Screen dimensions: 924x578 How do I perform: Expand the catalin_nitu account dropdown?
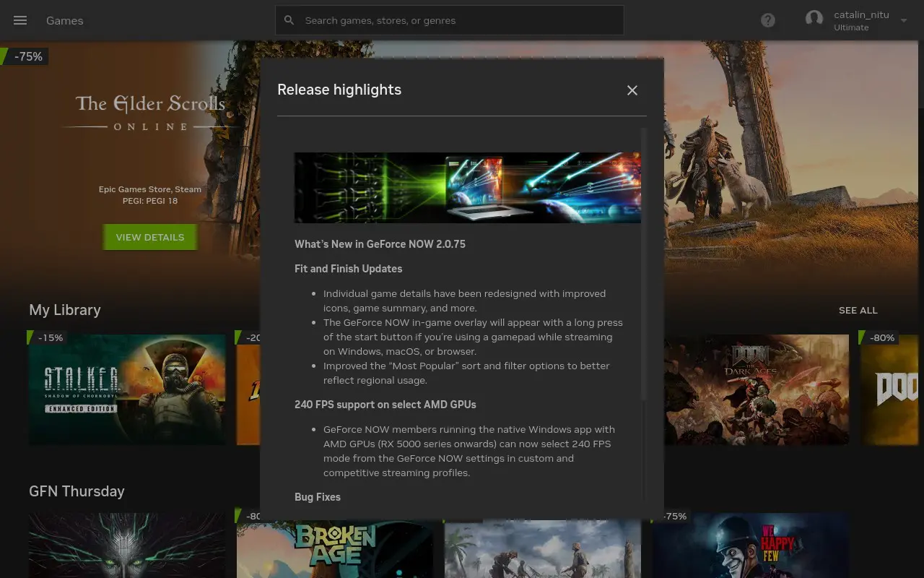pos(904,20)
